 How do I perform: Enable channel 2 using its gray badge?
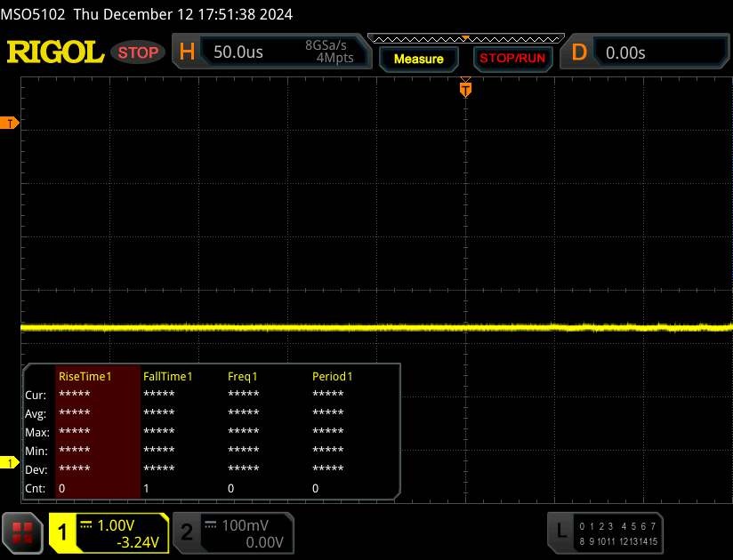(187, 532)
